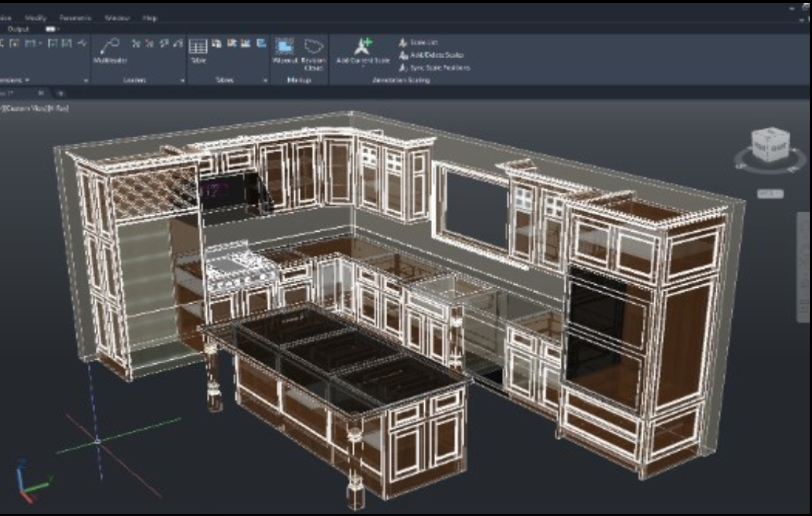Click the WCS label below the ViewCube
The height and width of the screenshot is (516, 812).
[769, 193]
